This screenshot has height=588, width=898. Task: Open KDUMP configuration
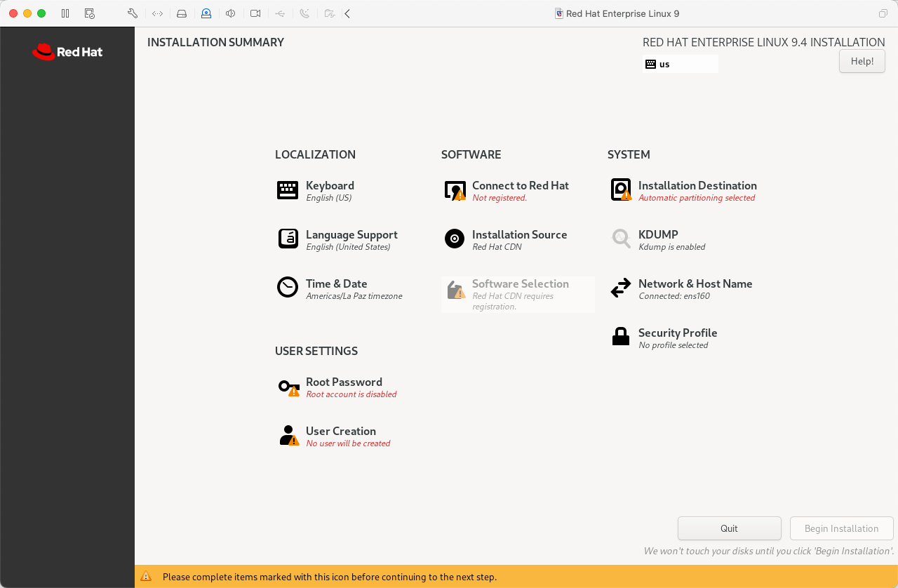[x=657, y=235]
